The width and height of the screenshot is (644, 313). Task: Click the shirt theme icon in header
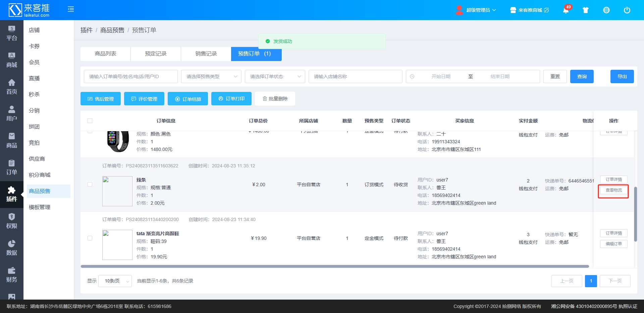click(x=586, y=10)
